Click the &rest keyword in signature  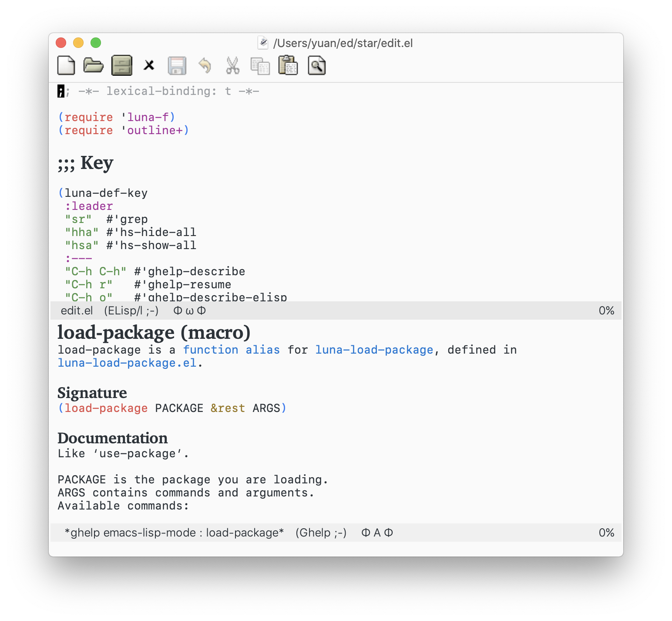228,408
